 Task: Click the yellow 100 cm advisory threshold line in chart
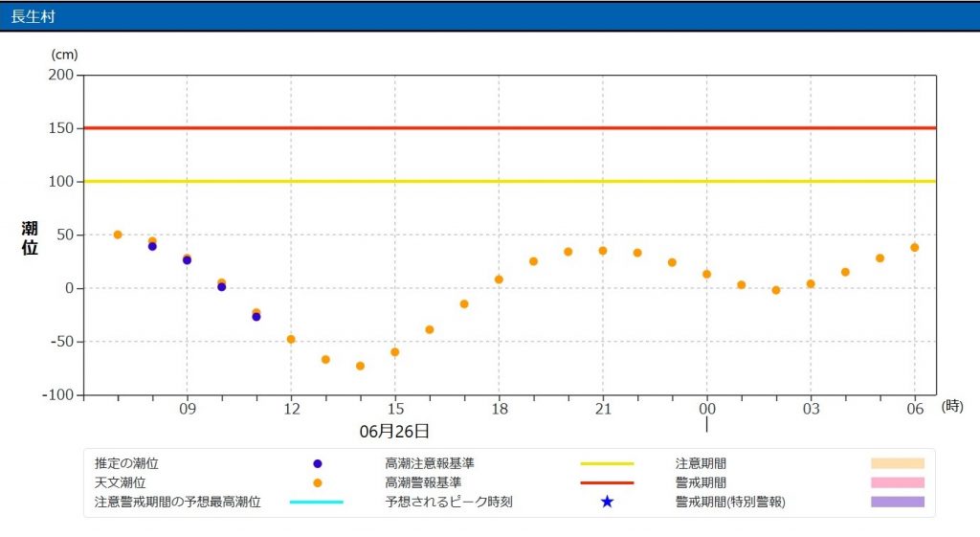click(510, 181)
